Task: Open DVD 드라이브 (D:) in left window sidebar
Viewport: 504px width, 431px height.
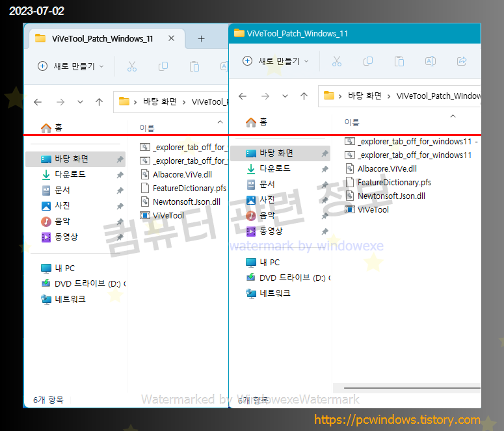Action: pyautogui.click(x=83, y=284)
